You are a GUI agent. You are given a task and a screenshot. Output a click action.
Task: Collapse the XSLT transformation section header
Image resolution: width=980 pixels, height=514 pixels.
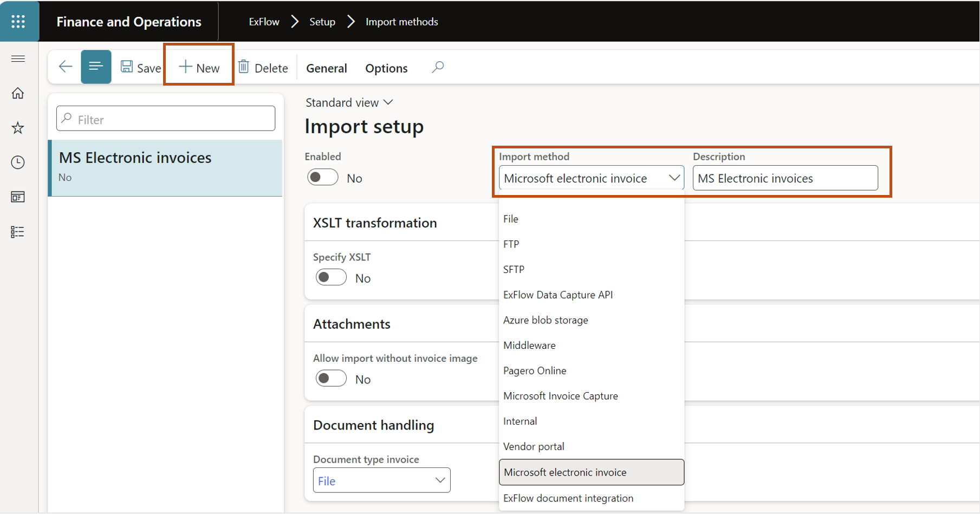click(x=375, y=223)
